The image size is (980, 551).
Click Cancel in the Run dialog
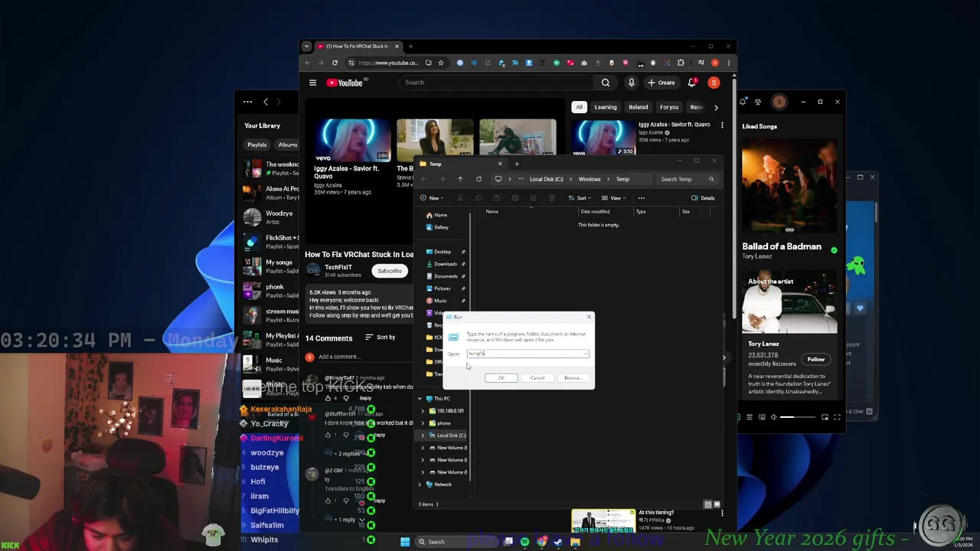(x=537, y=378)
